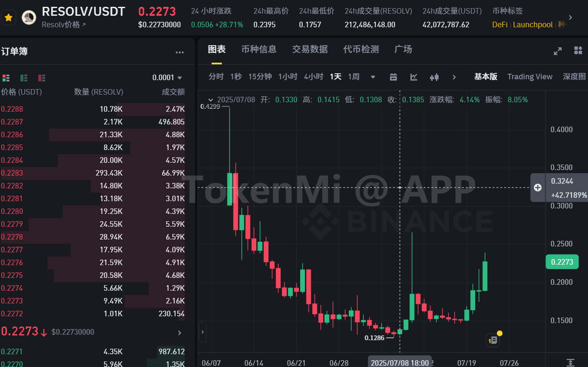
Task: Show both buy and sell orders view
Action: pyautogui.click(x=6, y=78)
